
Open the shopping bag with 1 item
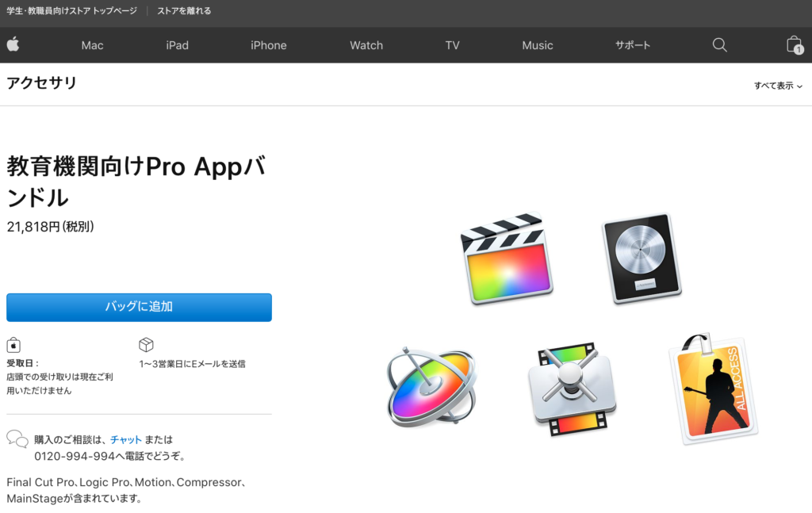(795, 45)
